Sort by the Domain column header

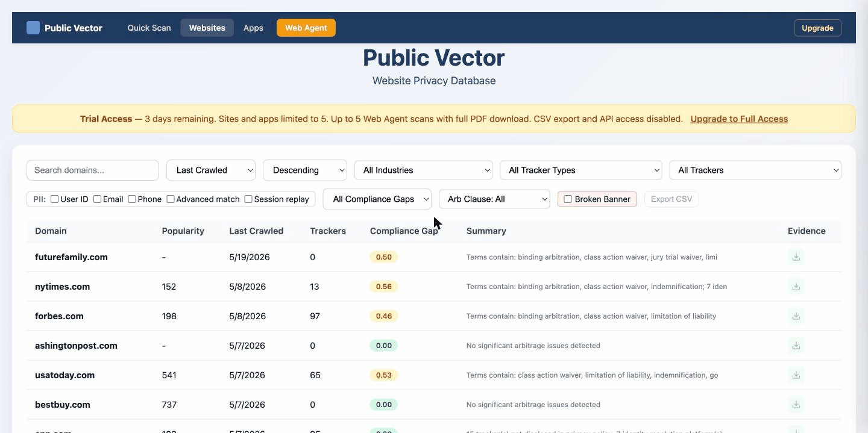pos(51,231)
